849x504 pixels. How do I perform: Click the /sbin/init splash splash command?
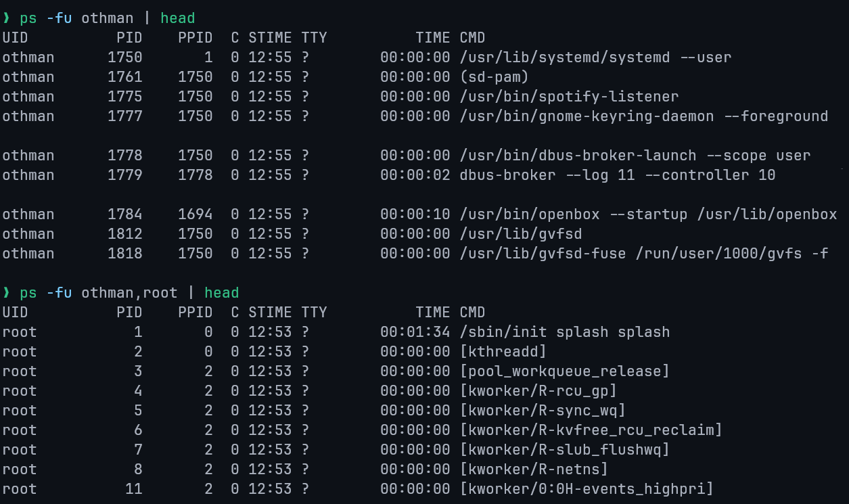click(564, 332)
